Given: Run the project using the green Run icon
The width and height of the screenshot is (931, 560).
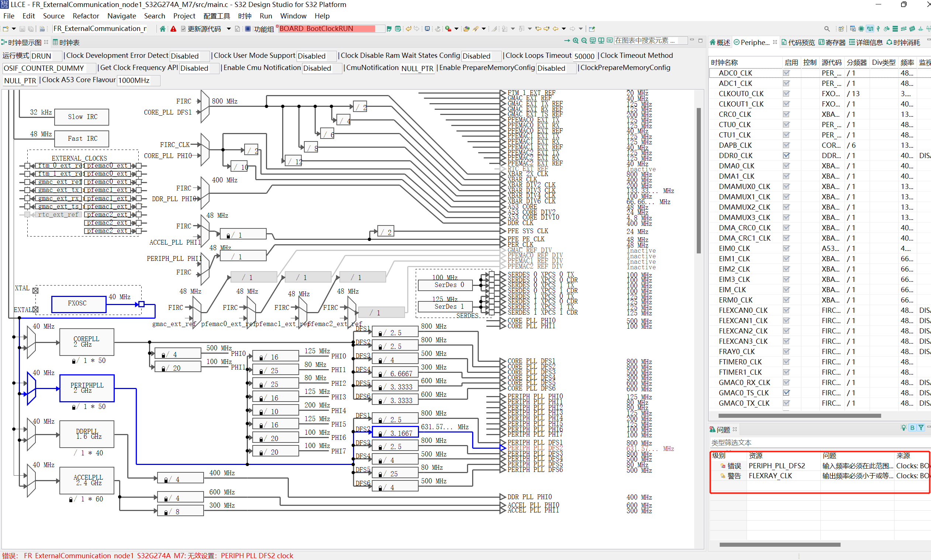Looking at the screenshot, I should pyautogui.click(x=448, y=28).
